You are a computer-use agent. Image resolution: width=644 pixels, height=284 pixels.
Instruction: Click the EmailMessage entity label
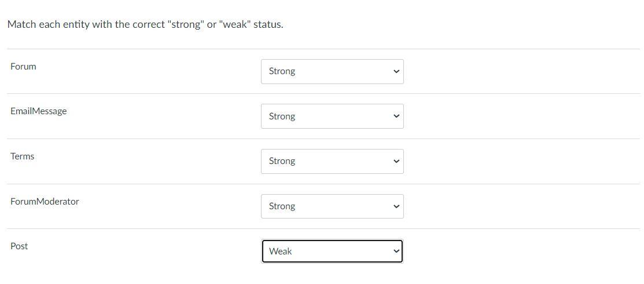pos(38,111)
